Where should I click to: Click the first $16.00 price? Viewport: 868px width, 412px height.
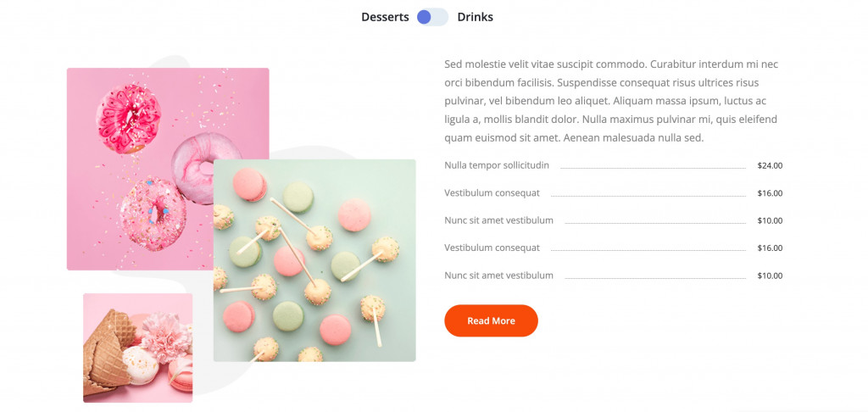[770, 193]
